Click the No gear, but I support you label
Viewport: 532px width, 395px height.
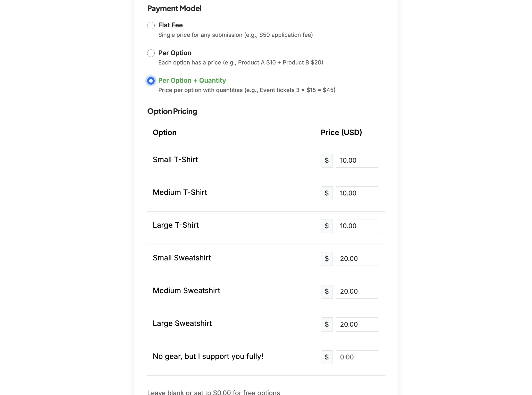[208, 356]
